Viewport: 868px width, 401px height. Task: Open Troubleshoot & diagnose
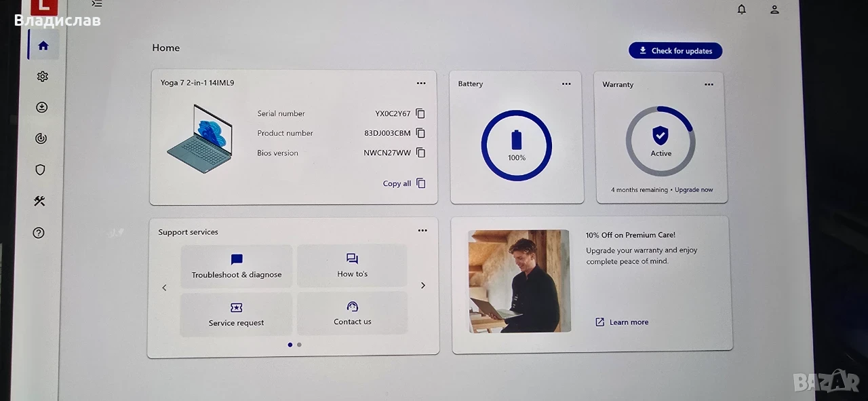(x=237, y=266)
